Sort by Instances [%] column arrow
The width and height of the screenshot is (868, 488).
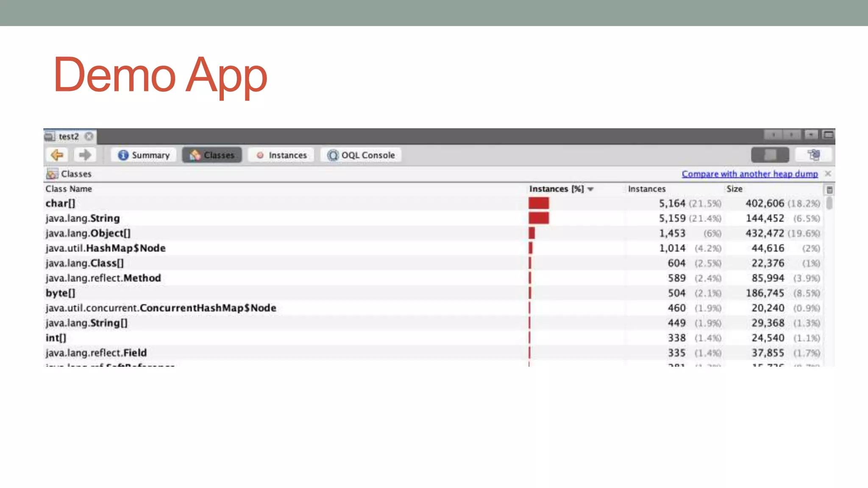tap(590, 189)
